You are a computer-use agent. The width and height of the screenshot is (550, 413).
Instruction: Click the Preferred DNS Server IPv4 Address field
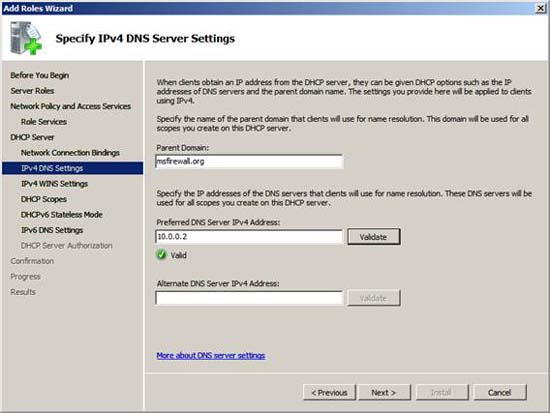point(249,236)
